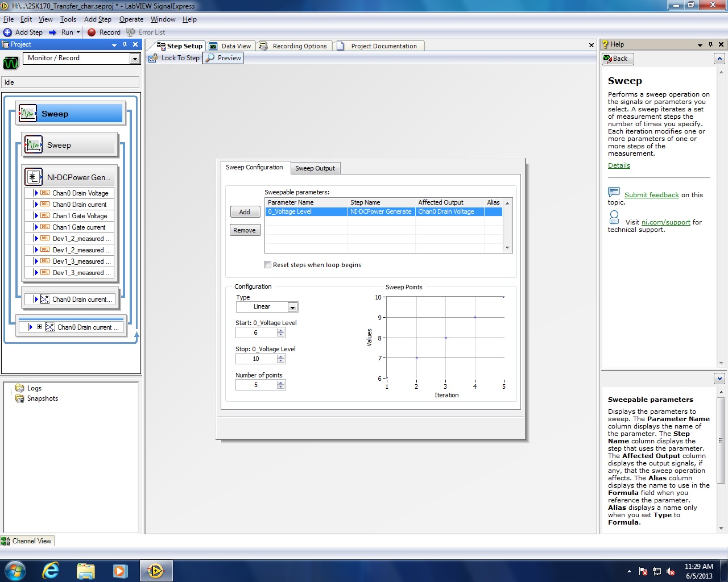Select the NI-DCPower Generate step icon

pos(34,177)
